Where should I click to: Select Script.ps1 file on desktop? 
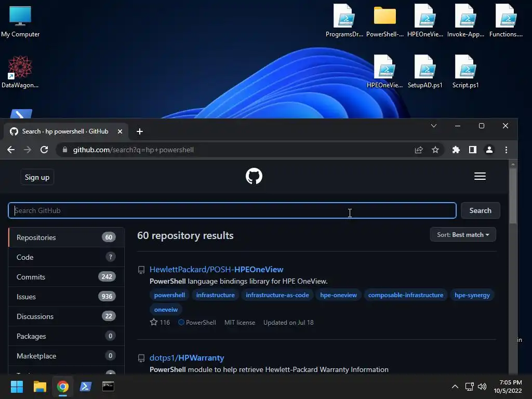point(465,72)
